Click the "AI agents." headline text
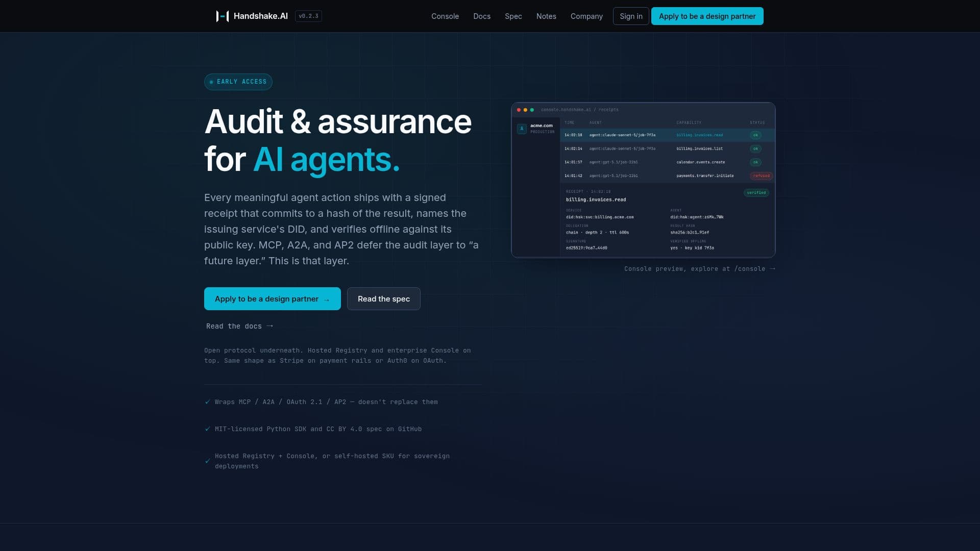Image resolution: width=980 pixels, height=551 pixels. (326, 160)
